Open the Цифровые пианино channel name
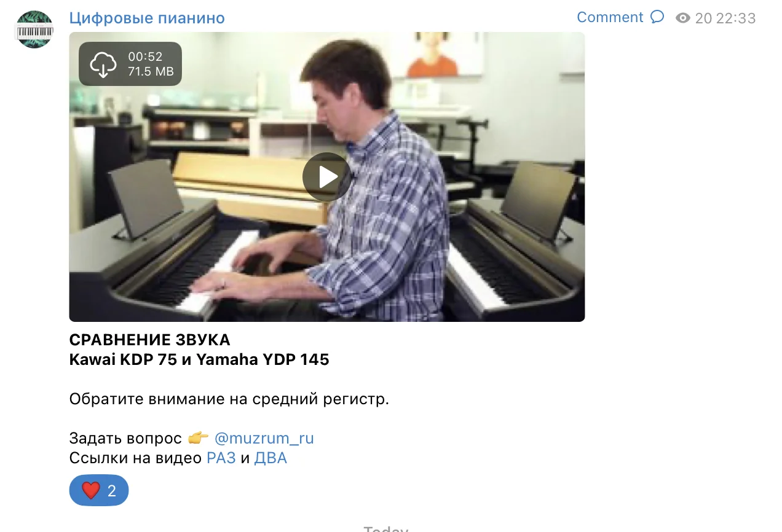 point(147,18)
